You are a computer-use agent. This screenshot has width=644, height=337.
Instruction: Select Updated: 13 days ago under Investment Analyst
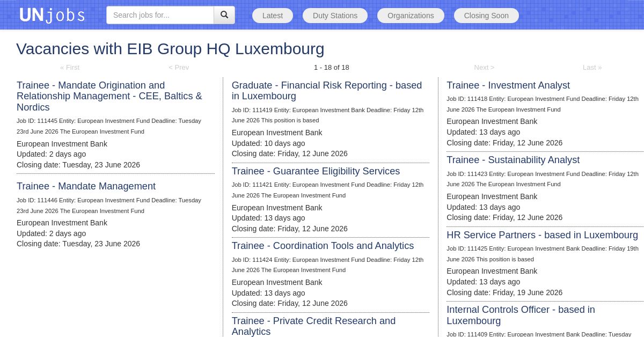pos(483,132)
